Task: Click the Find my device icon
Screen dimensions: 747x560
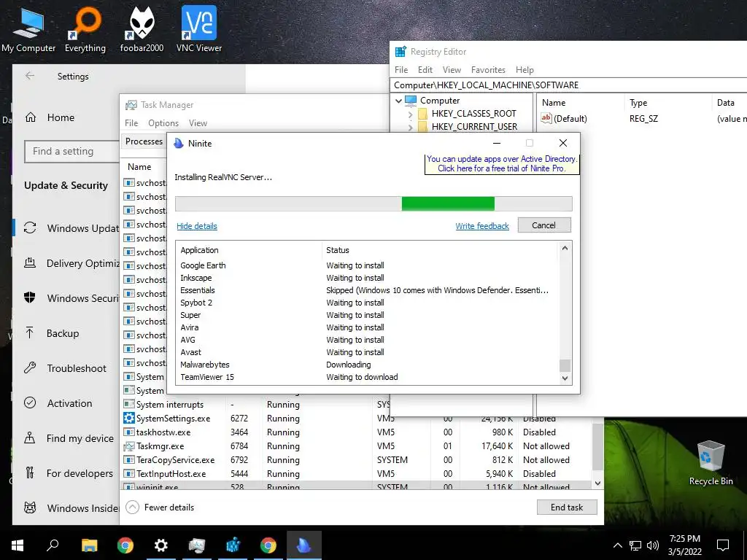Action: (30, 438)
